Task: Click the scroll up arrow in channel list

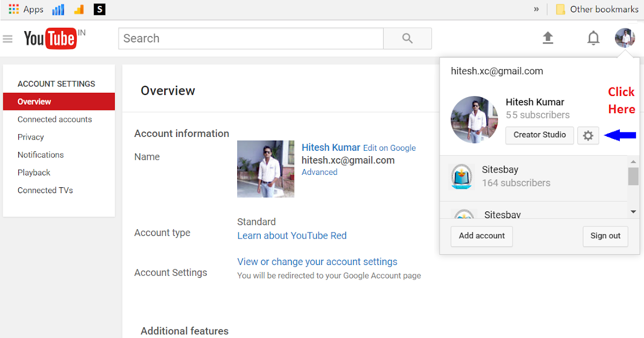Action: coord(634,161)
